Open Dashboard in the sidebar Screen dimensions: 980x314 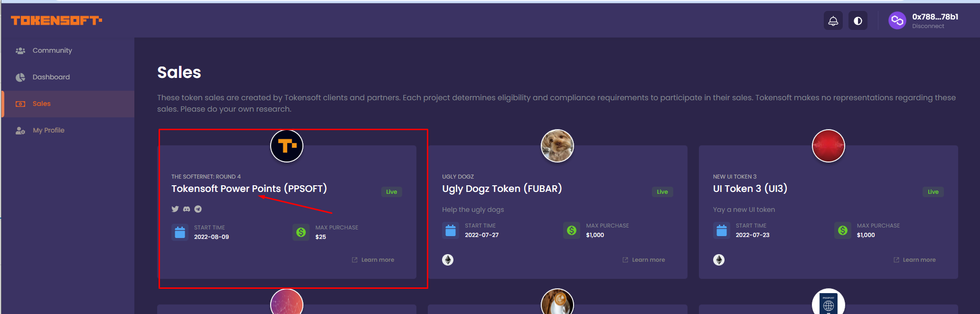tap(68, 77)
